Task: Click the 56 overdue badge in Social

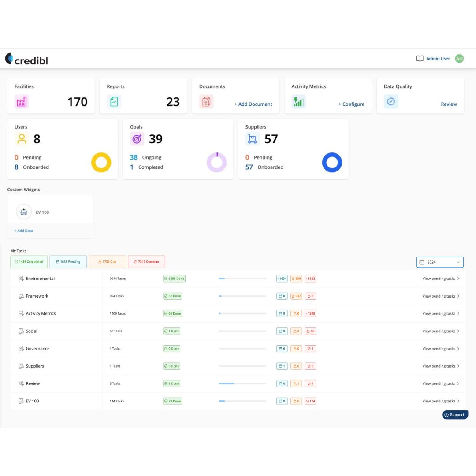Action: coord(310,331)
